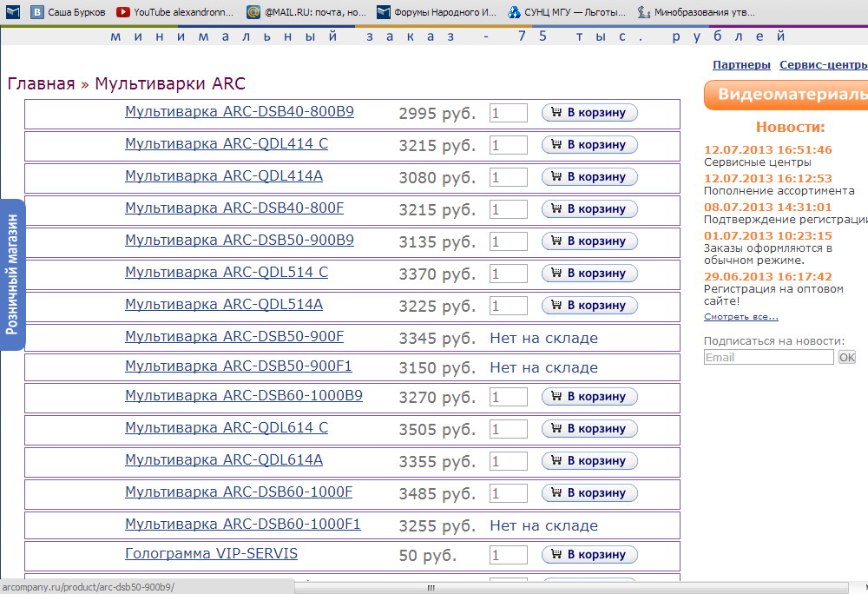Open the Форумы Народного bookmark
This screenshot has width=868, height=594.
coord(437,11)
